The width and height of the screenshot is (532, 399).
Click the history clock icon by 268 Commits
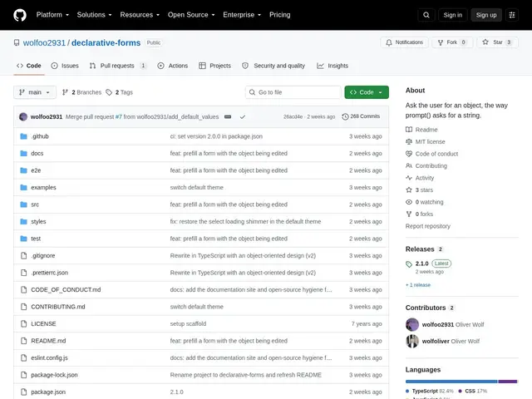[x=345, y=116]
